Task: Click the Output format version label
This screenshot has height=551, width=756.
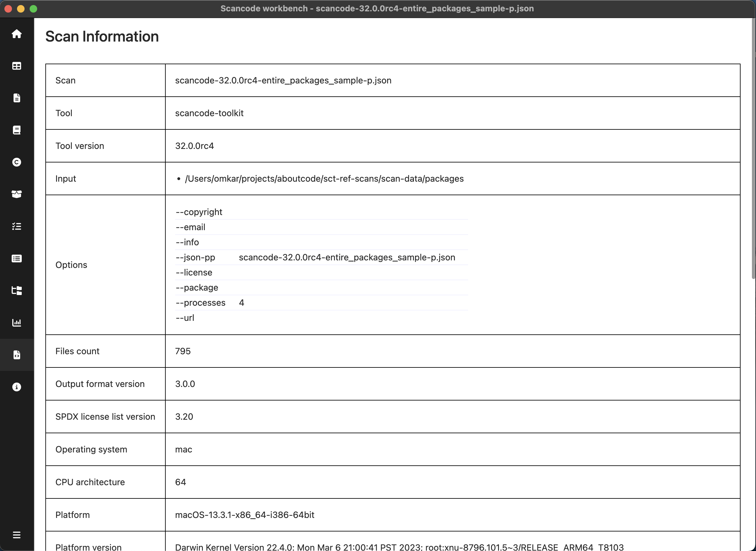Action: (100, 384)
